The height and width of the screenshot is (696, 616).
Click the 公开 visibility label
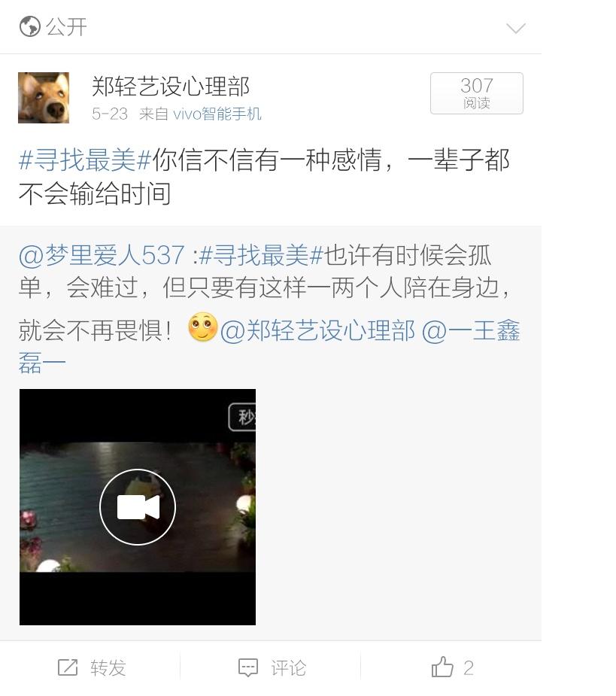67,27
